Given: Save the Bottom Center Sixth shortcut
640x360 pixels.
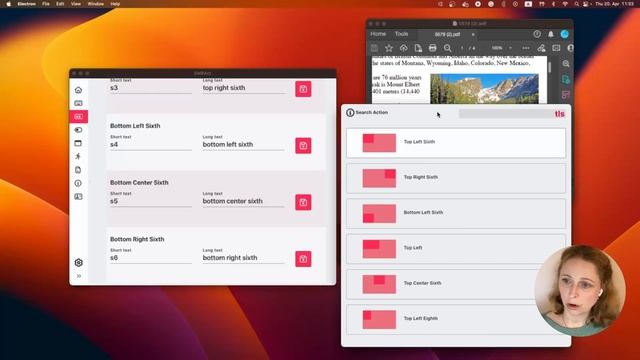Looking at the screenshot, I should coord(303,202).
